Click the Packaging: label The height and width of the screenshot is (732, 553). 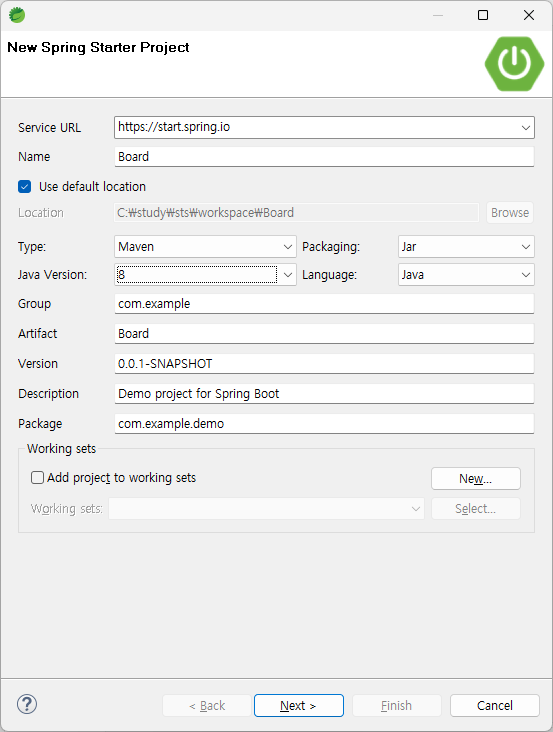pos(331,246)
